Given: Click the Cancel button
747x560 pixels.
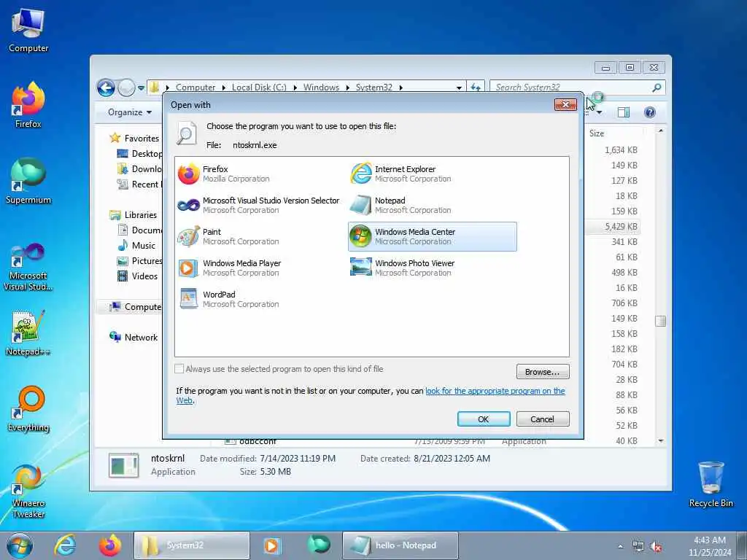Looking at the screenshot, I should (543, 419).
